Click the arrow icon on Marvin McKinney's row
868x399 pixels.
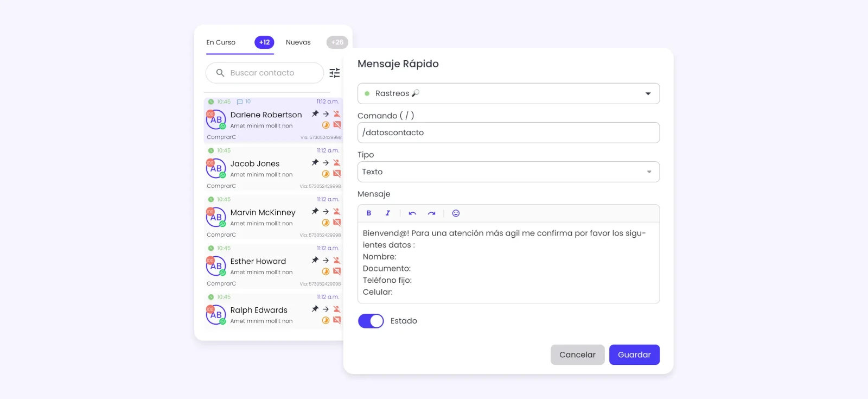pyautogui.click(x=326, y=212)
